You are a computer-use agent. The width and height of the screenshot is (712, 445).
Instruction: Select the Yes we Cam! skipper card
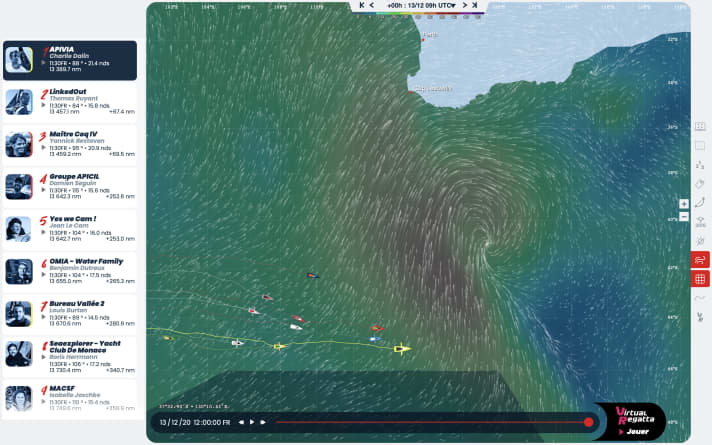point(70,229)
